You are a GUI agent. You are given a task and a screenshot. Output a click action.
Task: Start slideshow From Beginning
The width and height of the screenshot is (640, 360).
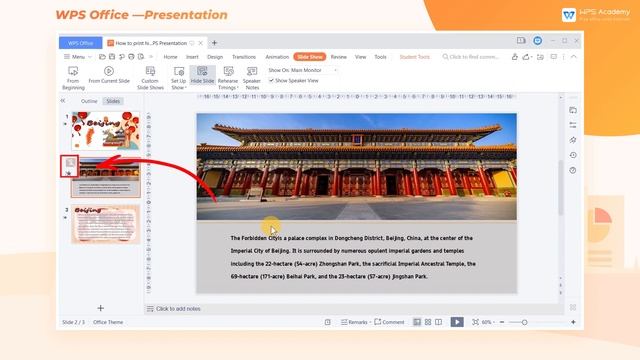click(73, 77)
